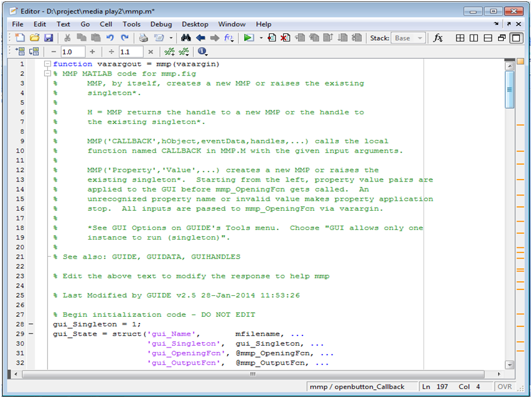Click the vertical scrollbar thumb

pyautogui.click(x=509, y=89)
